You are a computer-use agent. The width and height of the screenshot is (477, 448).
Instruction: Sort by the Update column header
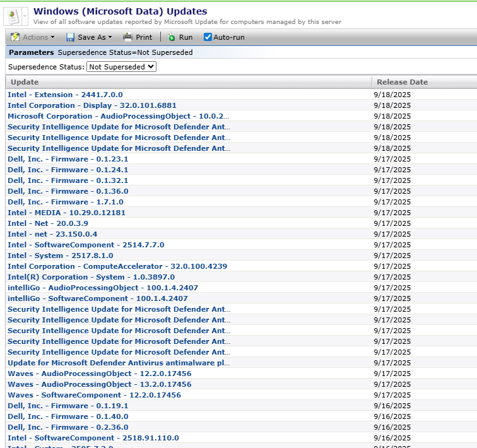click(x=189, y=82)
